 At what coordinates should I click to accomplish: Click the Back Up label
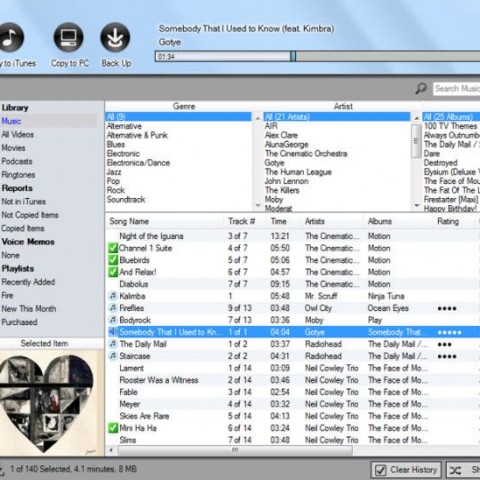(x=116, y=63)
